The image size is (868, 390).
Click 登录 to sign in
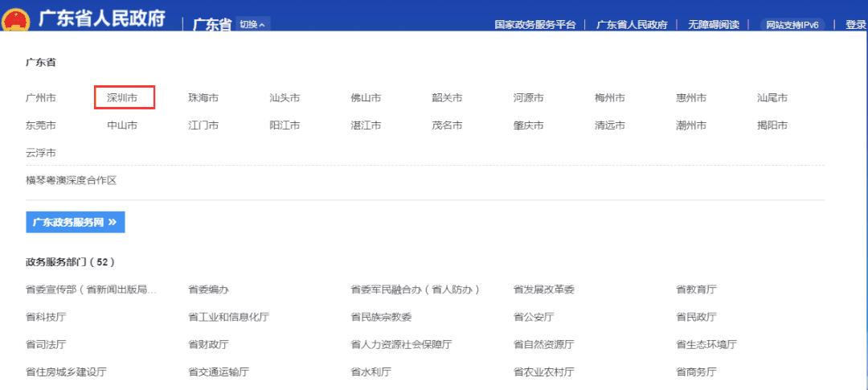tap(855, 25)
